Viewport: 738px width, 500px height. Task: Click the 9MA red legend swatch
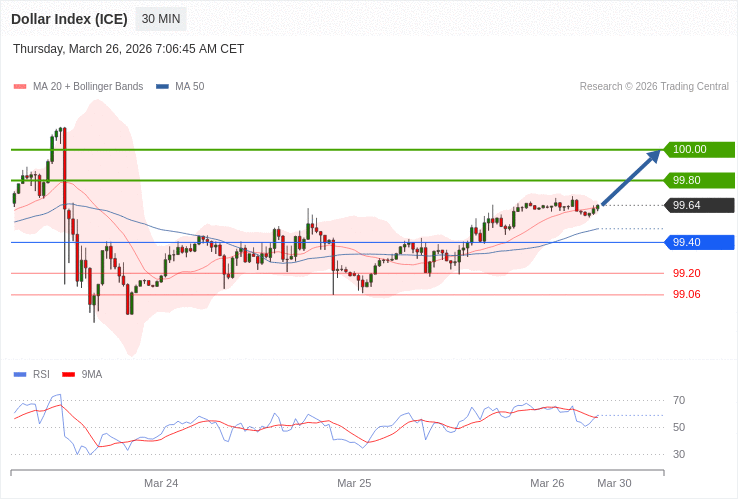pos(69,375)
